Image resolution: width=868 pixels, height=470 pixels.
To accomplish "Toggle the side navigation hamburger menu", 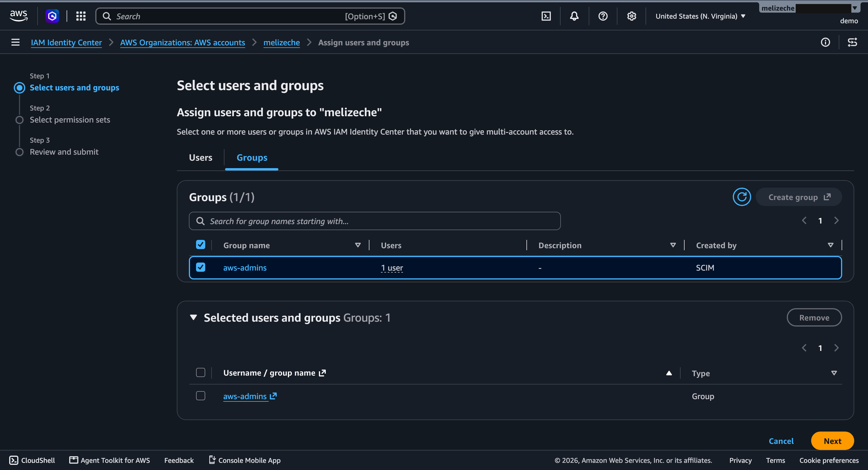I will tap(15, 42).
